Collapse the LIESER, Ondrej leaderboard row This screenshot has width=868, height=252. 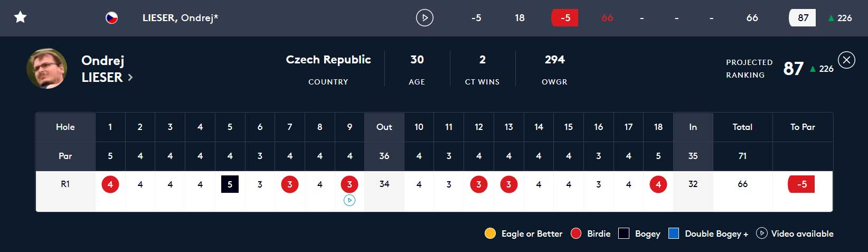180,18
